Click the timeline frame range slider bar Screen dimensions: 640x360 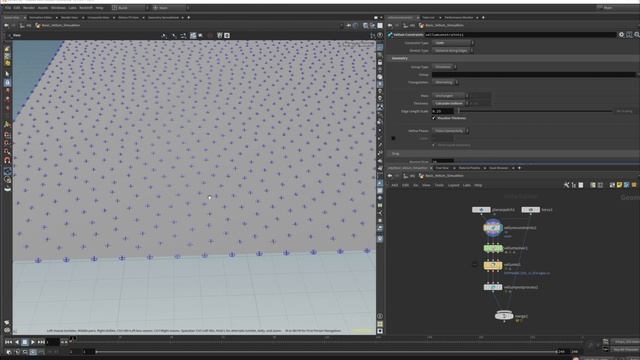point(325,351)
